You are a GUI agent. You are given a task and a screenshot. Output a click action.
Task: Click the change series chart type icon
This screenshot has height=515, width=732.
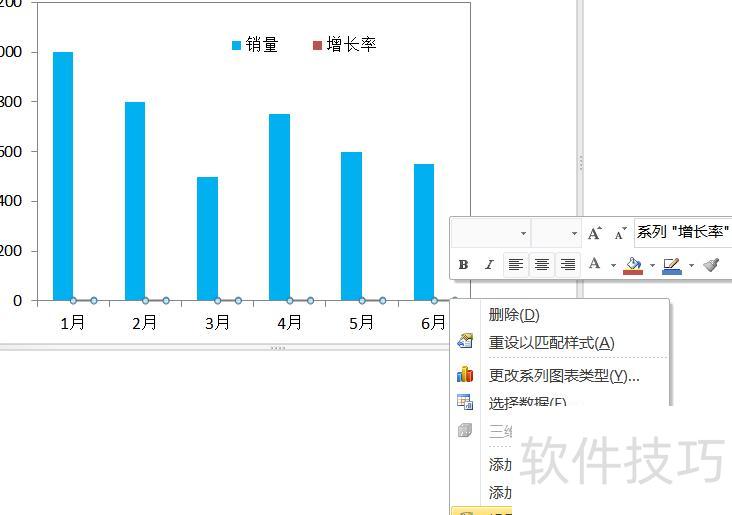pos(465,374)
